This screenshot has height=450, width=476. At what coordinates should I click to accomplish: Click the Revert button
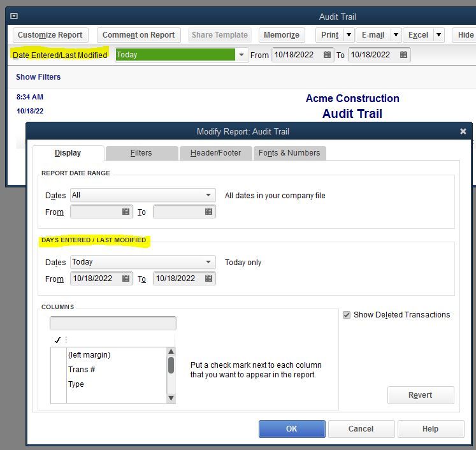(421, 395)
